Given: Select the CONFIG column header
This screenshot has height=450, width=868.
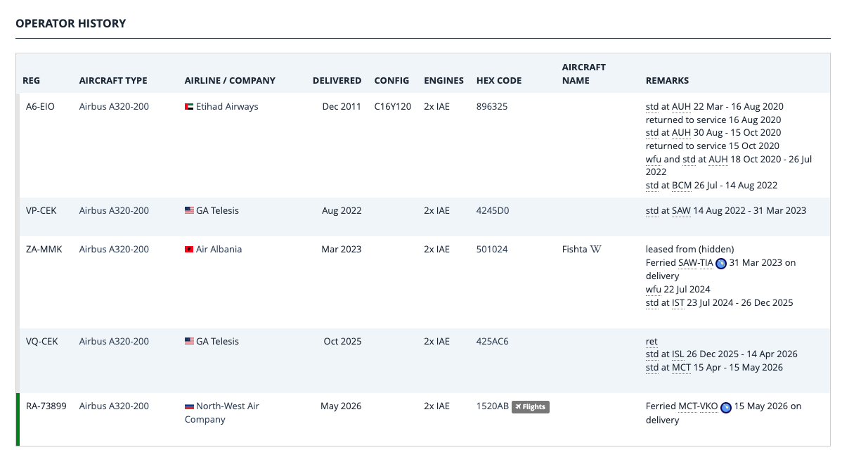Looking at the screenshot, I should coord(392,80).
